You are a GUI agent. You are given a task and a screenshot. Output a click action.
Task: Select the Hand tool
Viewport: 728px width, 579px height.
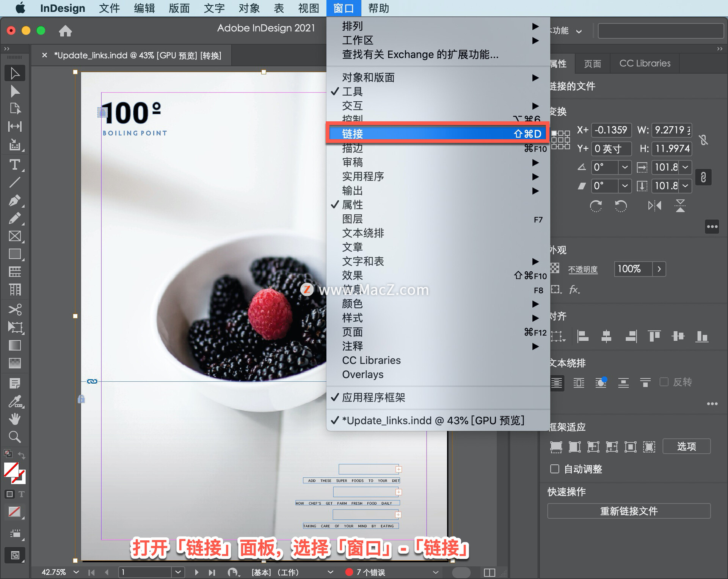pos(15,419)
